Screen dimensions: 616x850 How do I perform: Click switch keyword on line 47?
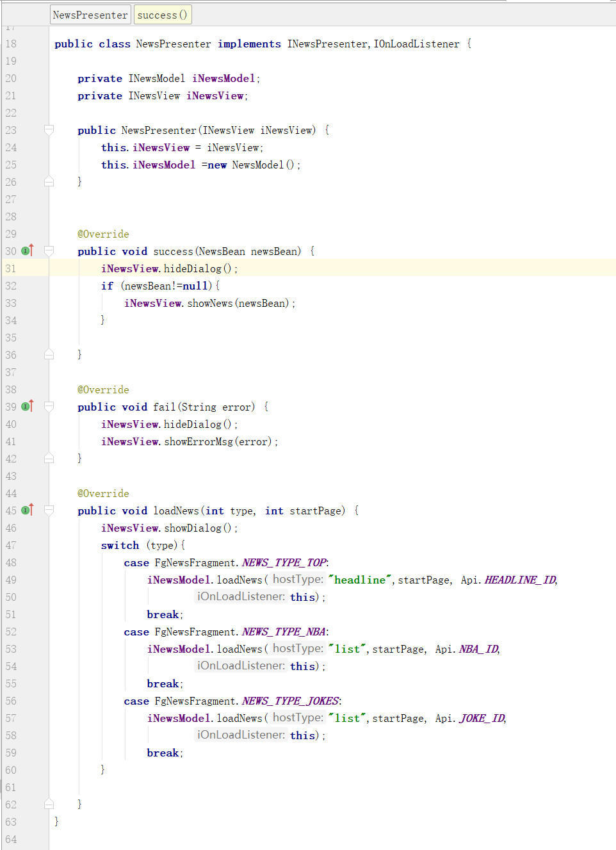click(x=120, y=545)
